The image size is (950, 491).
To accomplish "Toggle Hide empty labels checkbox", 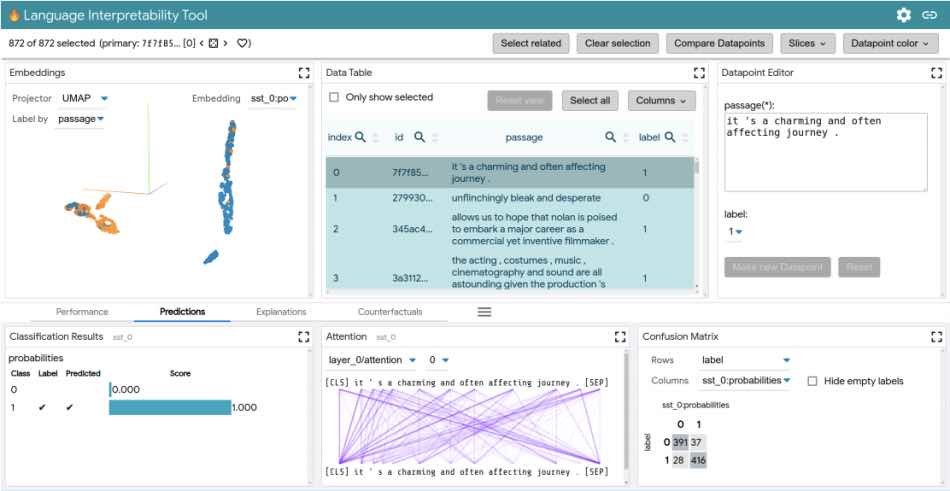I will point(812,381).
